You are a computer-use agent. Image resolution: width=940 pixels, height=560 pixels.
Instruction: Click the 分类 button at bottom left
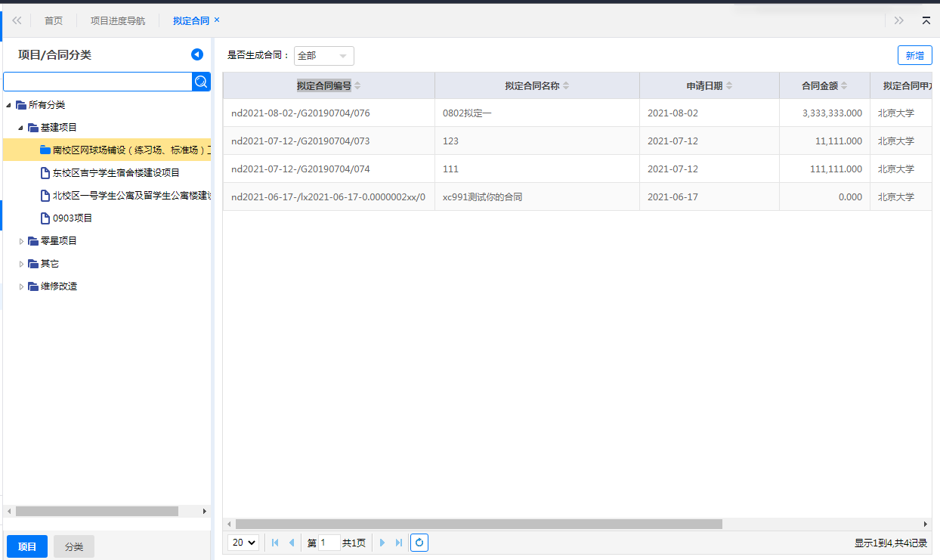click(x=74, y=546)
